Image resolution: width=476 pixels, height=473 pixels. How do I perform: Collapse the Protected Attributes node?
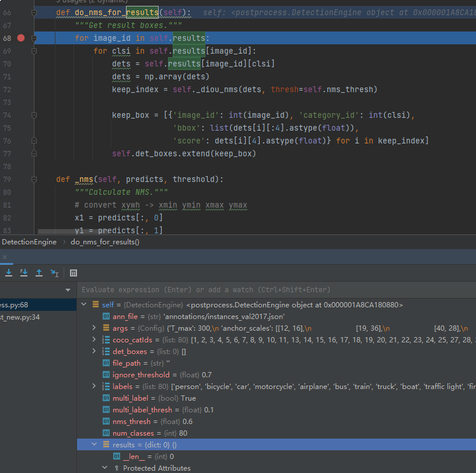tap(104, 468)
